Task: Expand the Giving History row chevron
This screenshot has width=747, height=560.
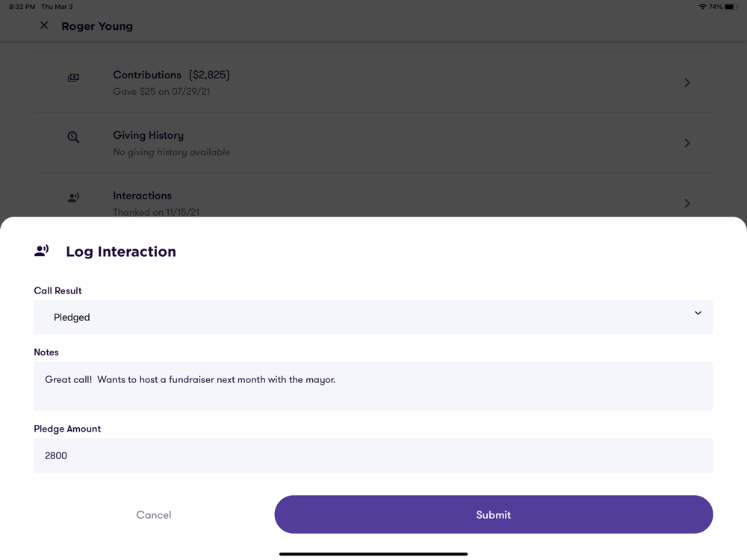Action: [x=687, y=143]
